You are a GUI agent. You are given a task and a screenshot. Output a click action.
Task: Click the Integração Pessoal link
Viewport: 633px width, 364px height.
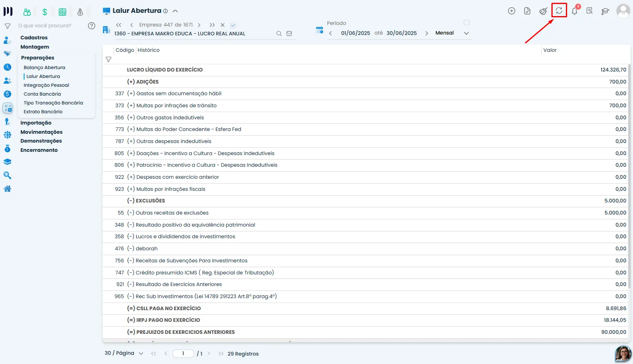46,85
